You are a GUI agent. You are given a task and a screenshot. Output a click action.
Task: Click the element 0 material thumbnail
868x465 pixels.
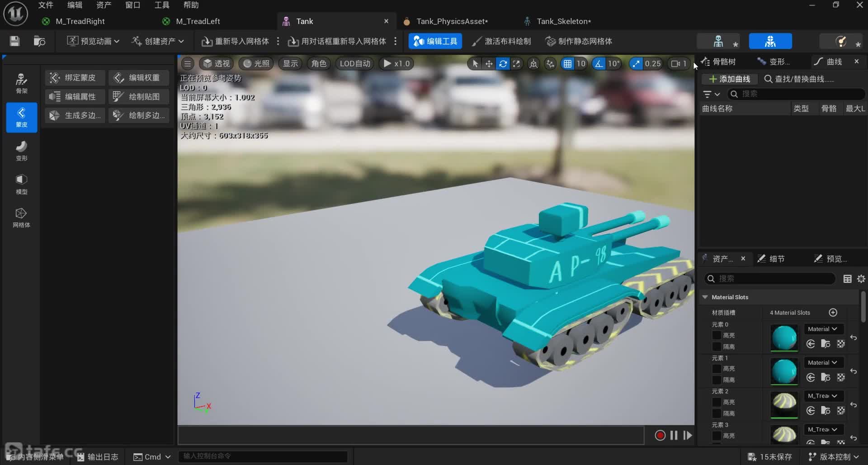(784, 337)
